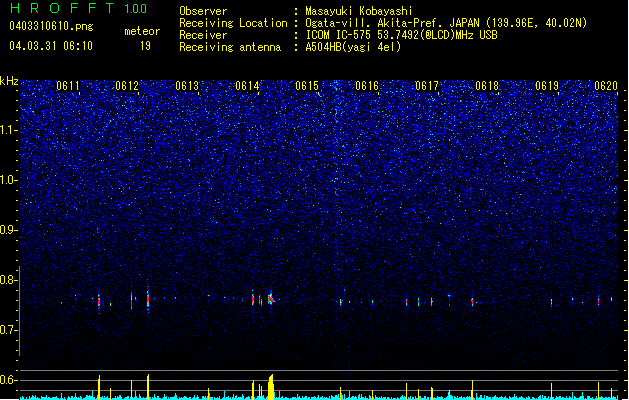The image size is (629, 400).
Task: Click the 0611 time marker
Action: [x=68, y=86]
